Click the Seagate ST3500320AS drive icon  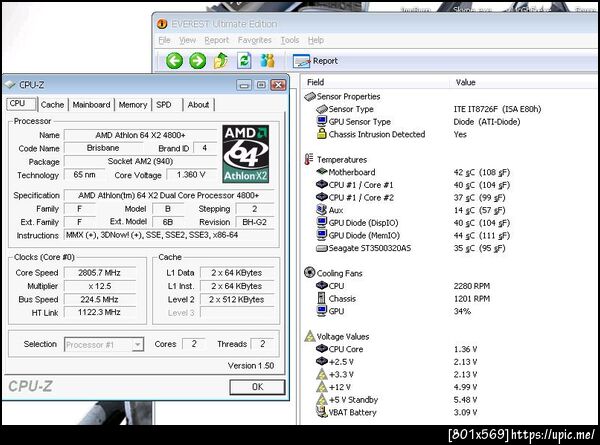click(x=322, y=248)
